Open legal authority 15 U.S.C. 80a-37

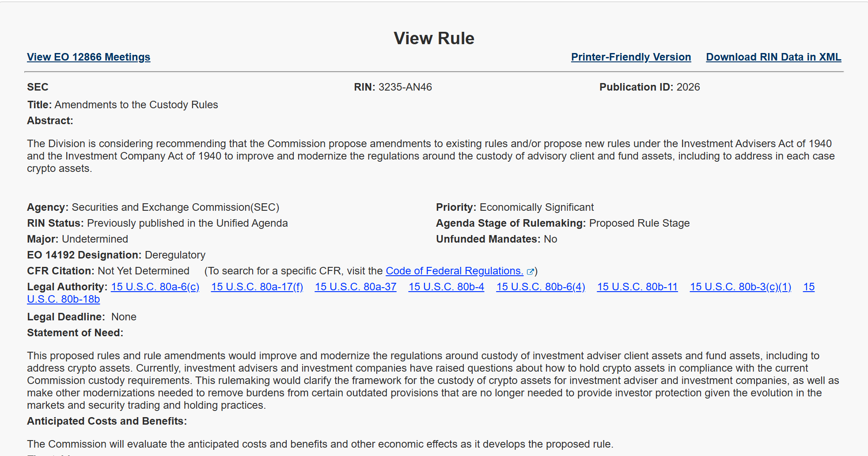356,287
